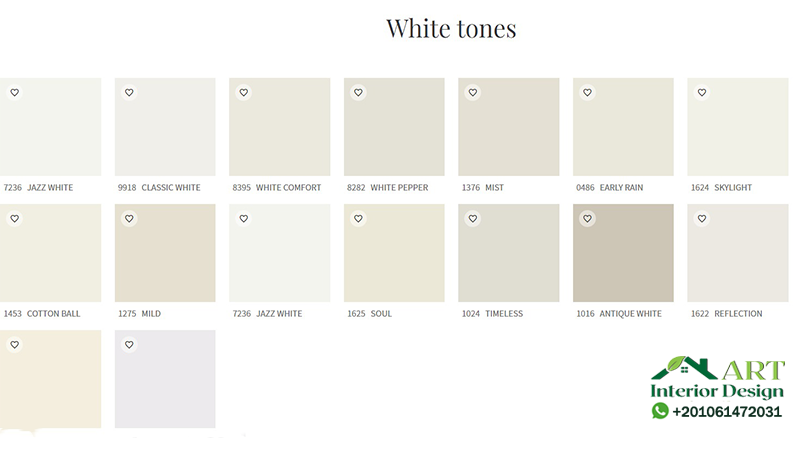Viewport: 800px width, 450px height.
Task: Click the heart on Reflection swatch
Action: (x=701, y=219)
